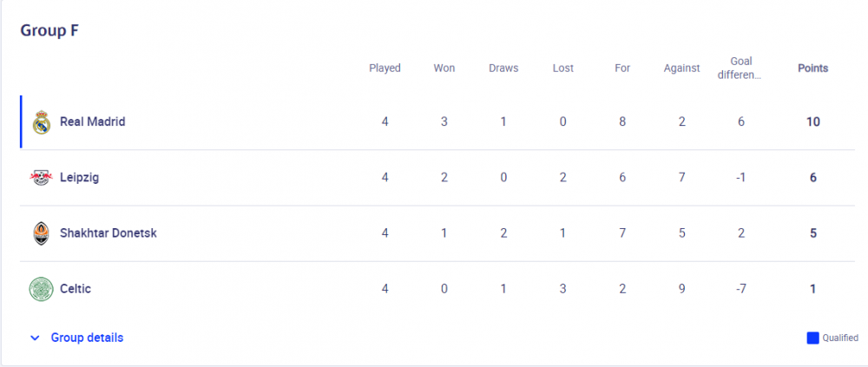Select the Celtic team name

click(x=76, y=289)
